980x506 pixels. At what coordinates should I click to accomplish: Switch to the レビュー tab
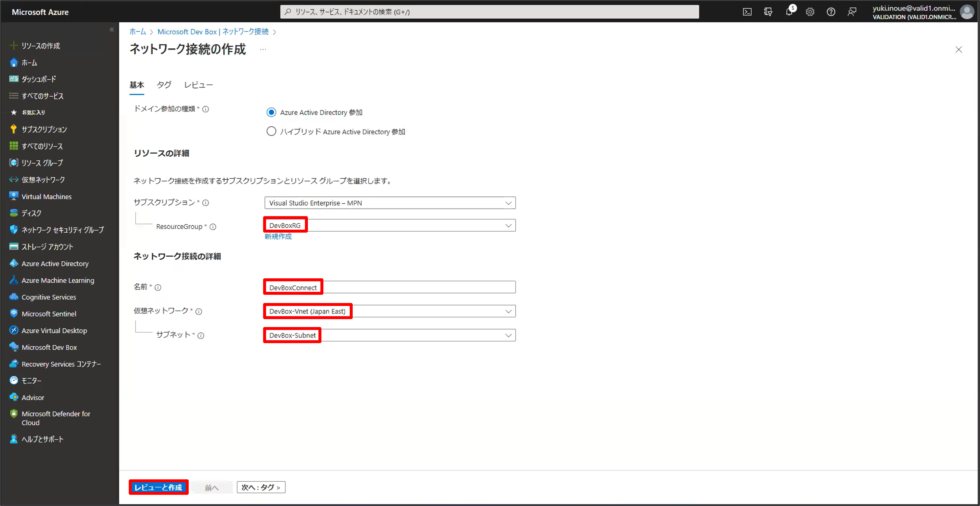198,85
